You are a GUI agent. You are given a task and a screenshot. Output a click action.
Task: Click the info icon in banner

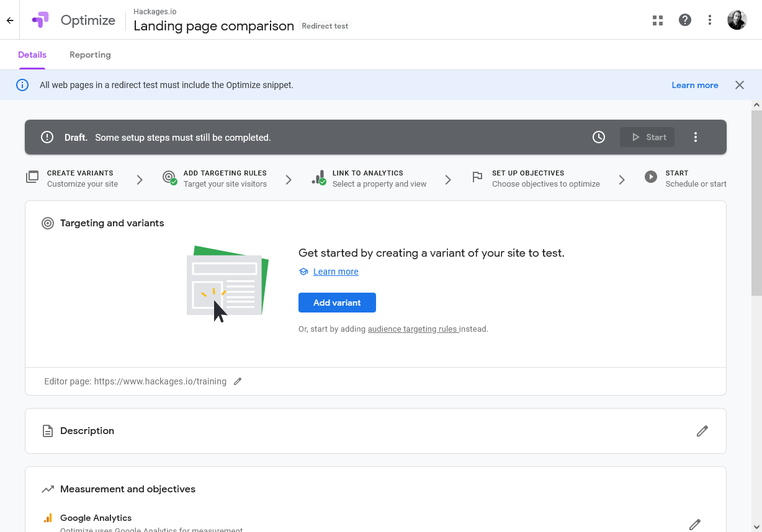click(22, 85)
